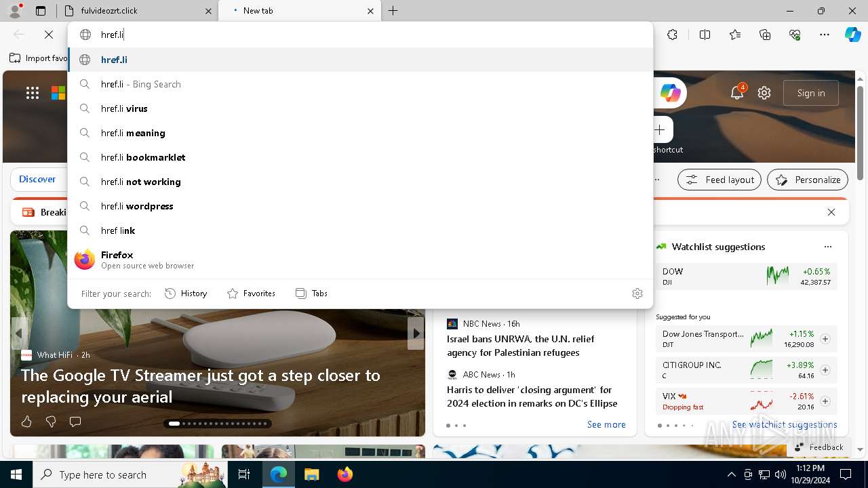The height and width of the screenshot is (488, 868).
Task: Pick the href.li virus suggestion
Action: [x=360, y=108]
